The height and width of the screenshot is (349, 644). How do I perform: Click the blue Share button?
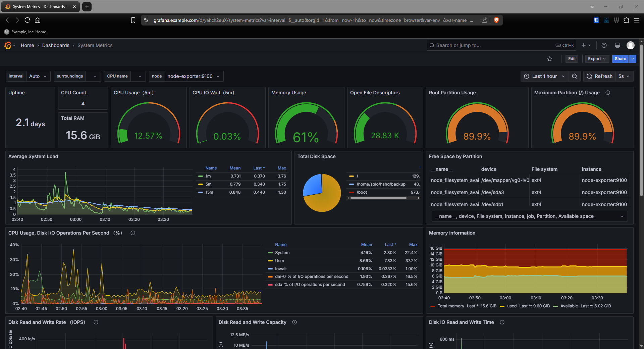tap(620, 59)
